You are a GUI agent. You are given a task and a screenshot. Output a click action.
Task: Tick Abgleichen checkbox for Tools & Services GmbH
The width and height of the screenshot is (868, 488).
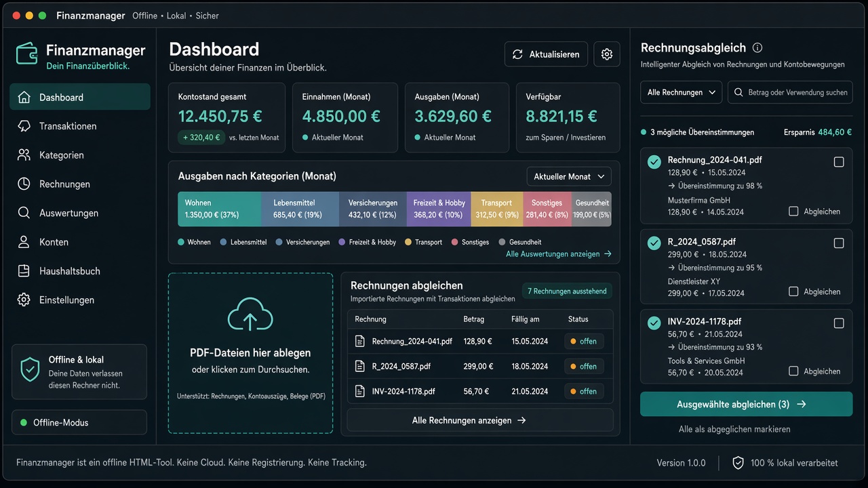(793, 371)
